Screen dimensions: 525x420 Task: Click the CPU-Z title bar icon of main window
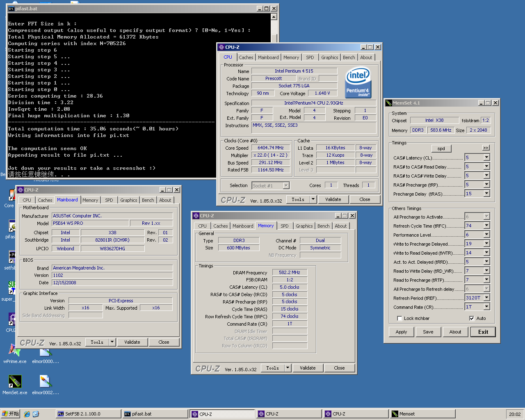click(221, 47)
